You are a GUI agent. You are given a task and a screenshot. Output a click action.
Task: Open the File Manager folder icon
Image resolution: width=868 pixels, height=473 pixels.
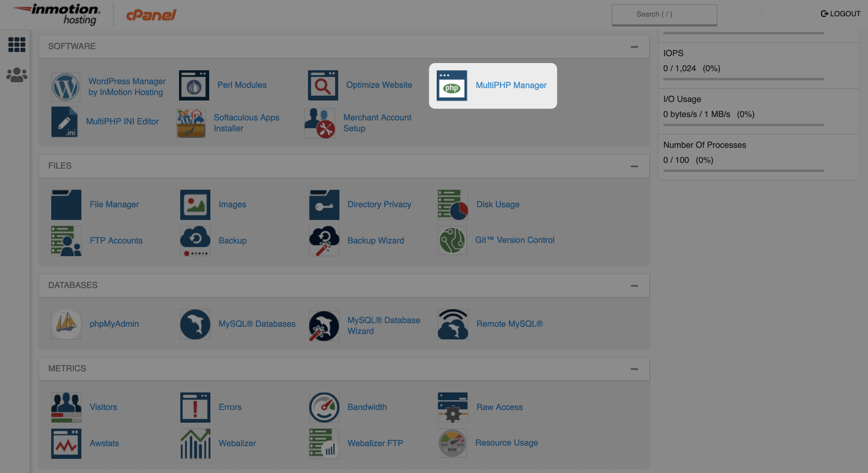66,205
